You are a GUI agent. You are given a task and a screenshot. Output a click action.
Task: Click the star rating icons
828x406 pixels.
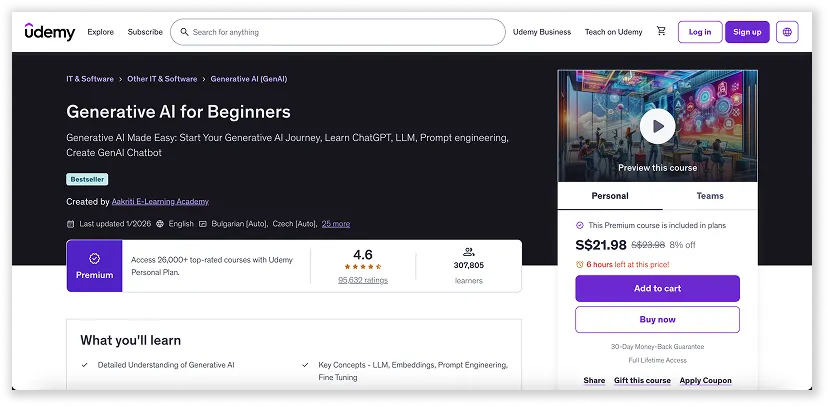[363, 267]
